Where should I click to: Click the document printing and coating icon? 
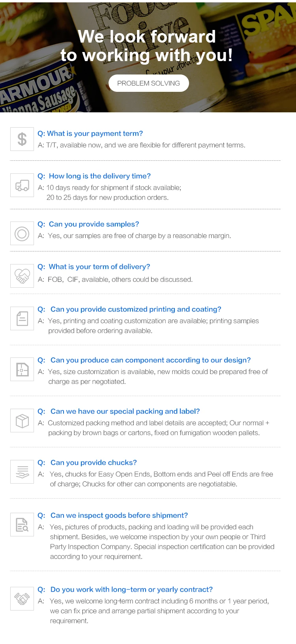point(22,318)
